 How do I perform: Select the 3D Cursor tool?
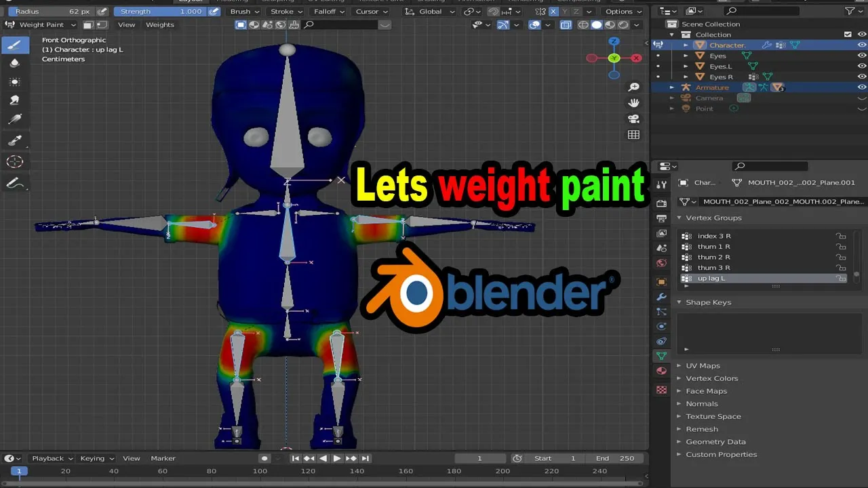point(15,162)
